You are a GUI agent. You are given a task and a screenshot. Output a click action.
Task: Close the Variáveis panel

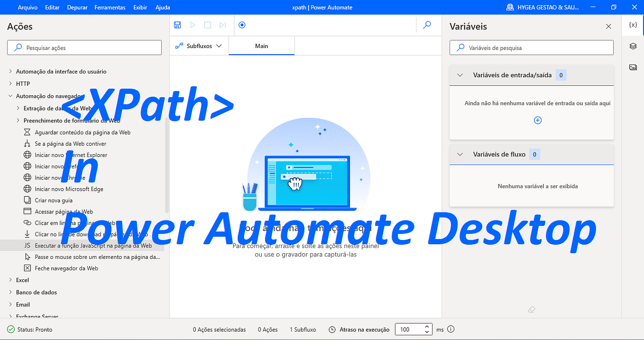[x=608, y=26]
